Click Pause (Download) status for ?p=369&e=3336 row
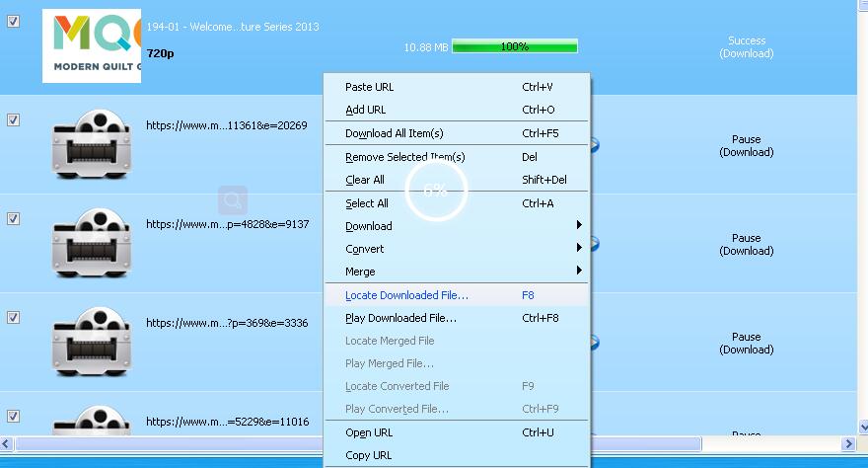The image size is (868, 468). (x=747, y=343)
